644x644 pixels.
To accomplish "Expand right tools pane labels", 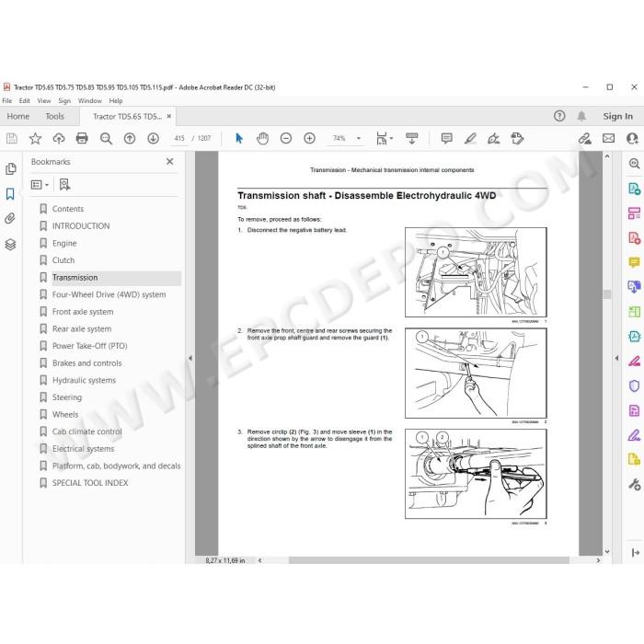I will (635, 553).
